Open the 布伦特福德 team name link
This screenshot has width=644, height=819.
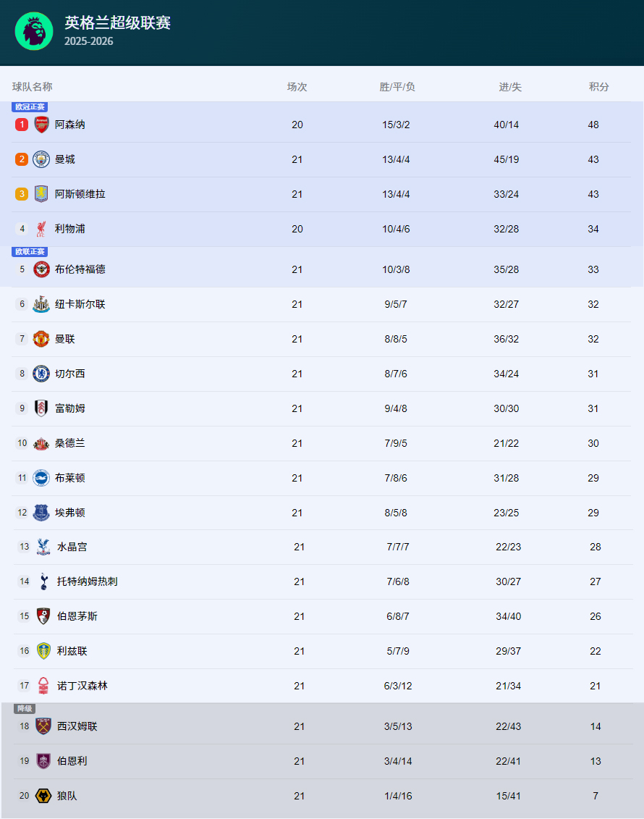pyautogui.click(x=80, y=269)
